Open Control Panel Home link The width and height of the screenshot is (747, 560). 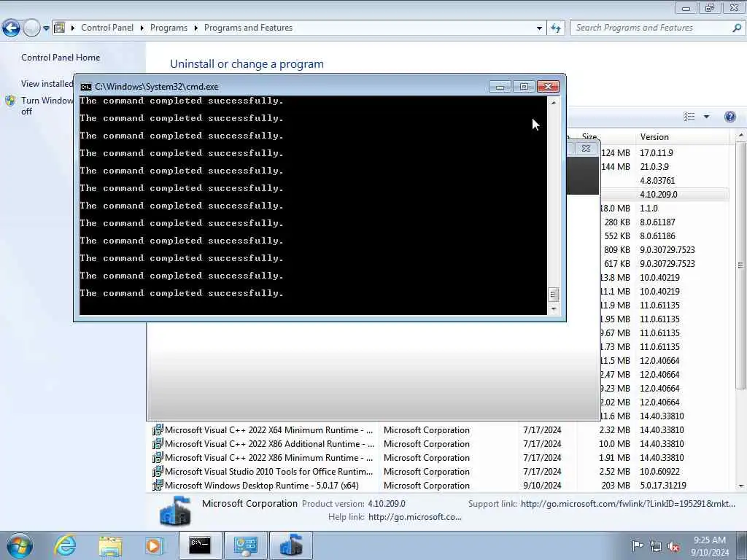point(61,57)
